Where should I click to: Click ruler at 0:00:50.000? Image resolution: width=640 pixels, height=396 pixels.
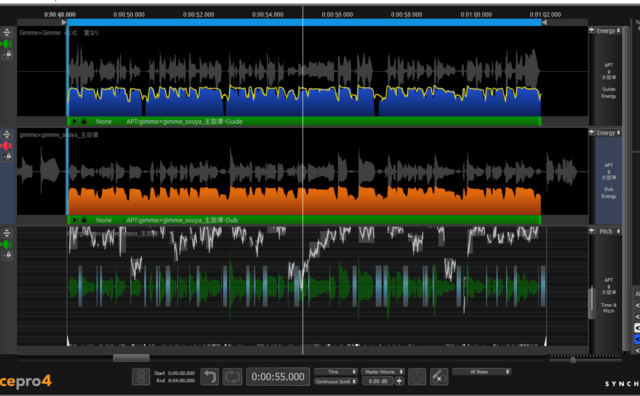[x=129, y=14]
